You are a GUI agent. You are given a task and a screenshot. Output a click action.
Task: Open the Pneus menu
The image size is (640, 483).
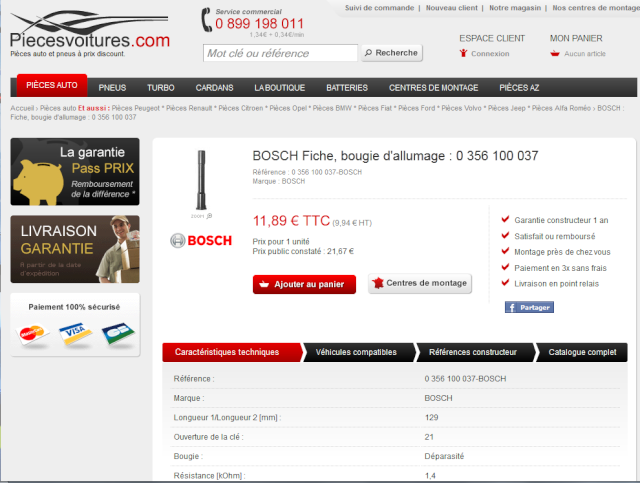coord(112,88)
